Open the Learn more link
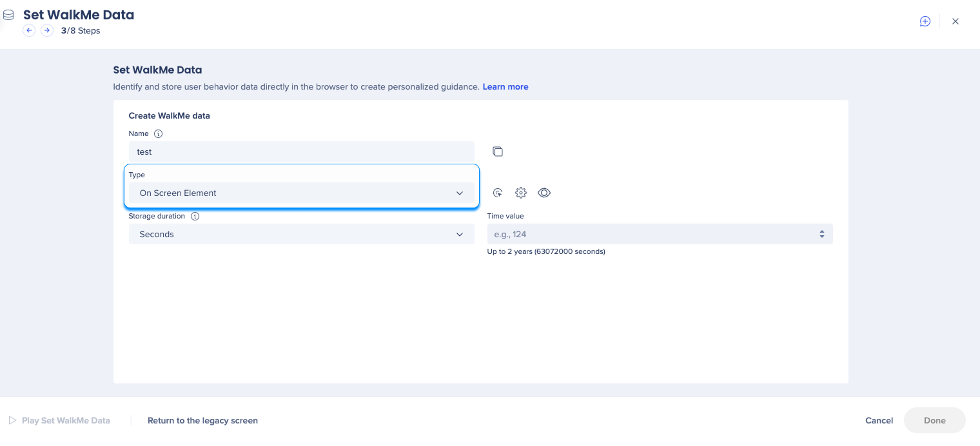Image resolution: width=980 pixels, height=446 pixels. (505, 87)
